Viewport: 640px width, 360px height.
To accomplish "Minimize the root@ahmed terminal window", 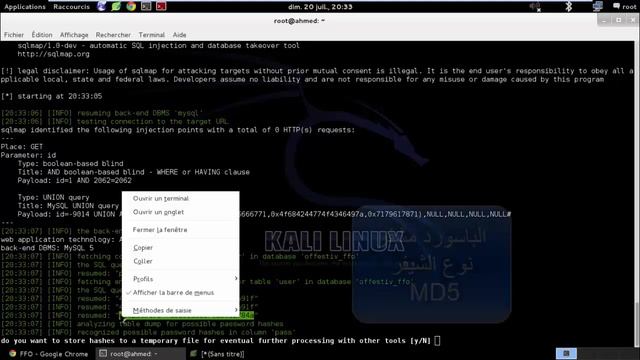I will pos(604,20).
